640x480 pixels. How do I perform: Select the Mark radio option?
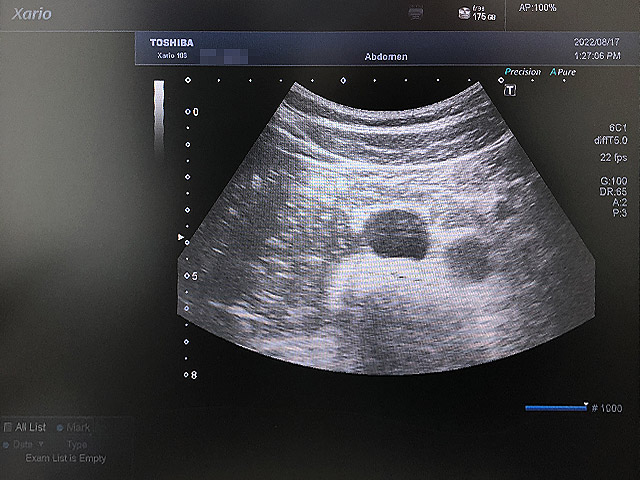click(x=60, y=428)
